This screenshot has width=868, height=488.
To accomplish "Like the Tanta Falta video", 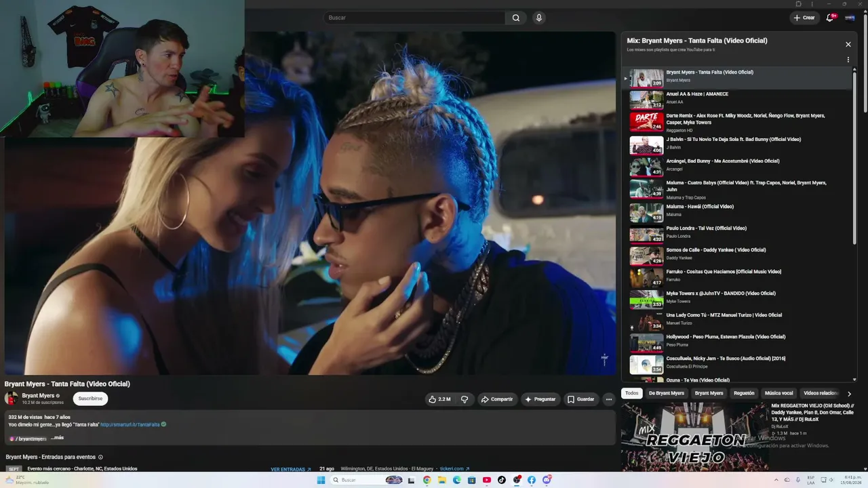I will click(440, 399).
